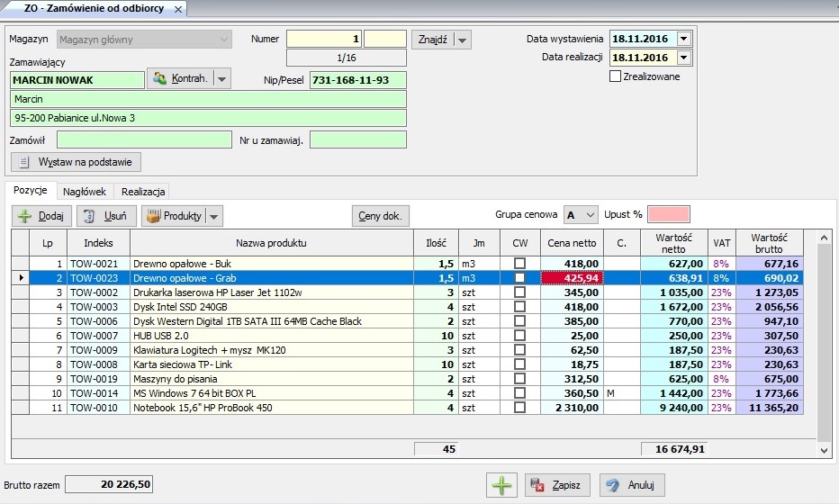The width and height of the screenshot is (839, 504).
Task: Toggle CW checkbox for Klawiatura Logitech row
Action: tap(519, 350)
